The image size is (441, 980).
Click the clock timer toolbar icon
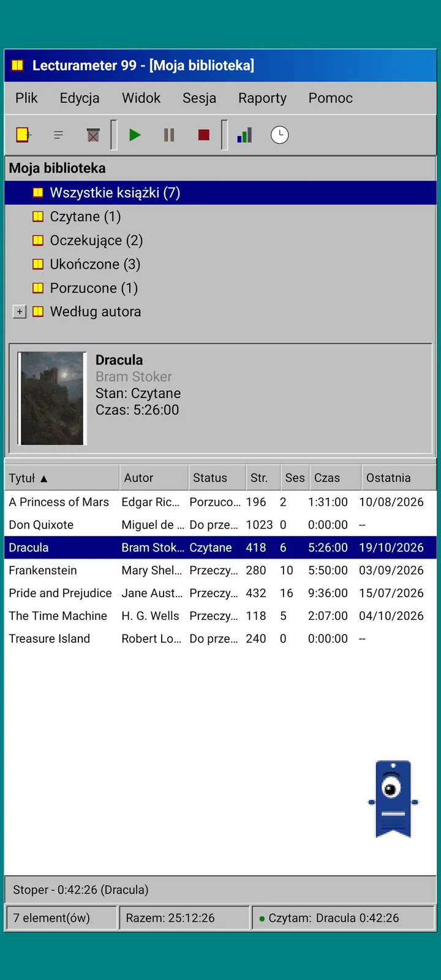click(x=280, y=135)
